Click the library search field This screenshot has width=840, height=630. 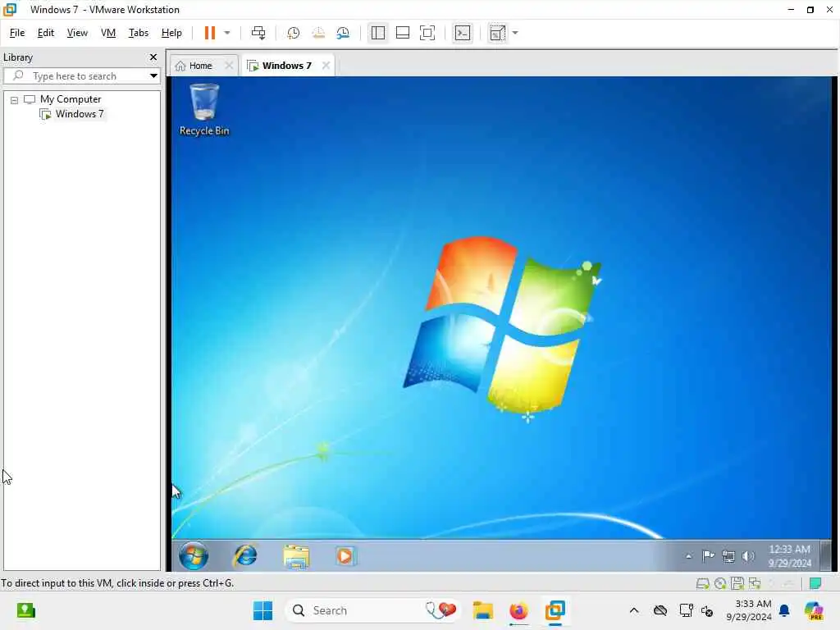75,76
